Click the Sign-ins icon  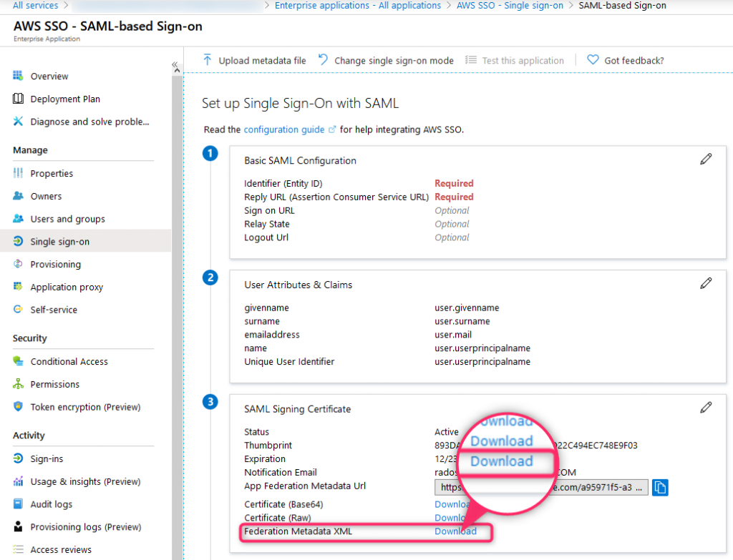pos(18,458)
